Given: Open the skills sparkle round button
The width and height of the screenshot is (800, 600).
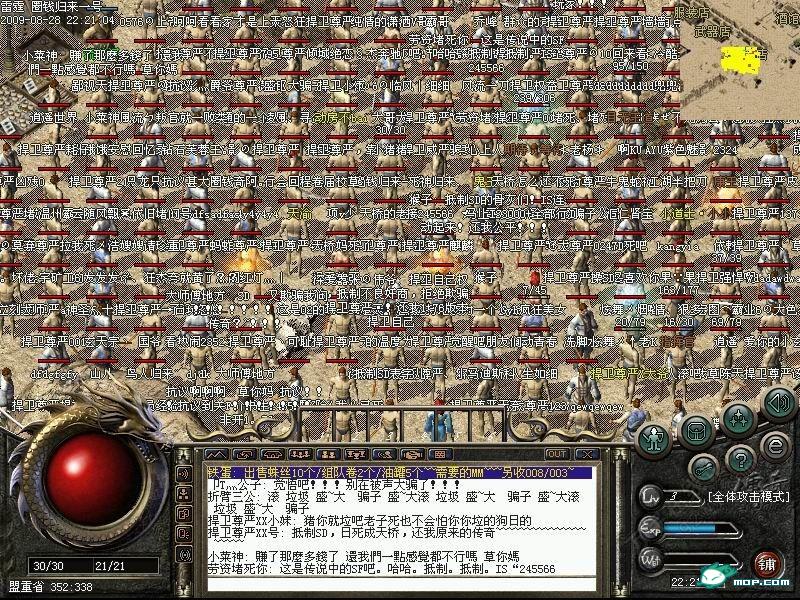Looking at the screenshot, I should (x=738, y=419).
